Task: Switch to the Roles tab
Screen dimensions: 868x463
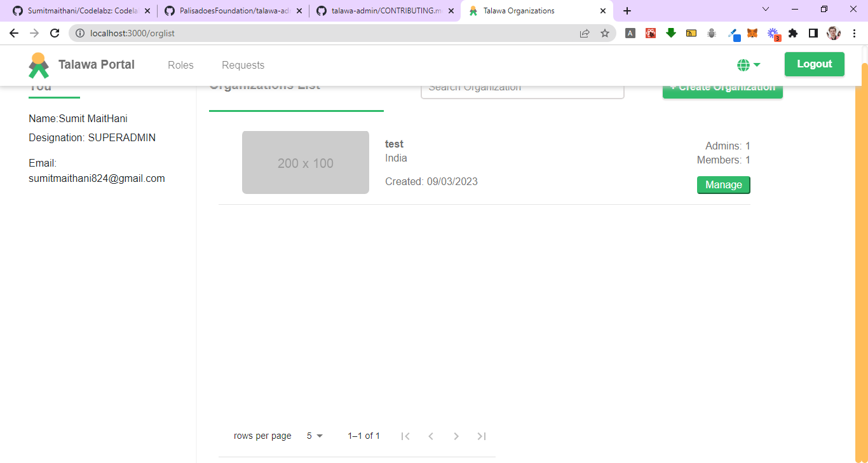Action: click(180, 65)
